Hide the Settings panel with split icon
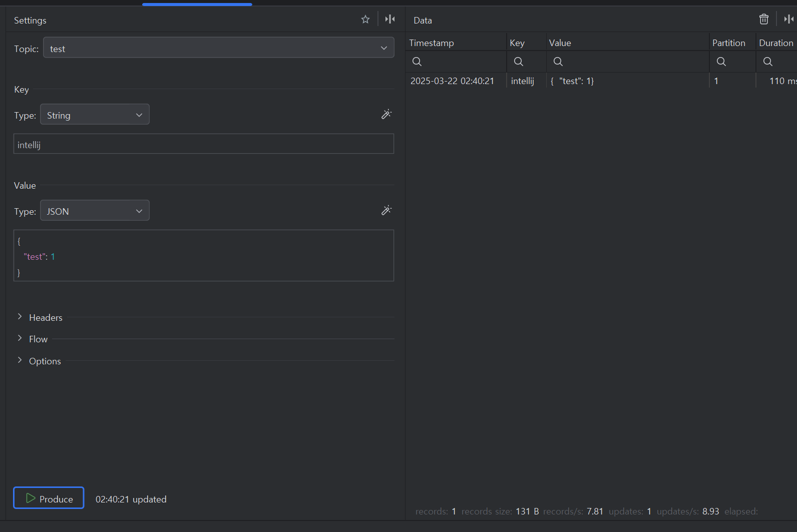The image size is (797, 532). pos(390,20)
